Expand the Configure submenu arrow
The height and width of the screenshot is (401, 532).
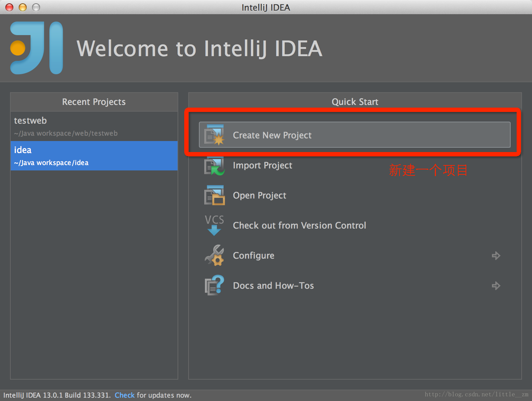[496, 256]
